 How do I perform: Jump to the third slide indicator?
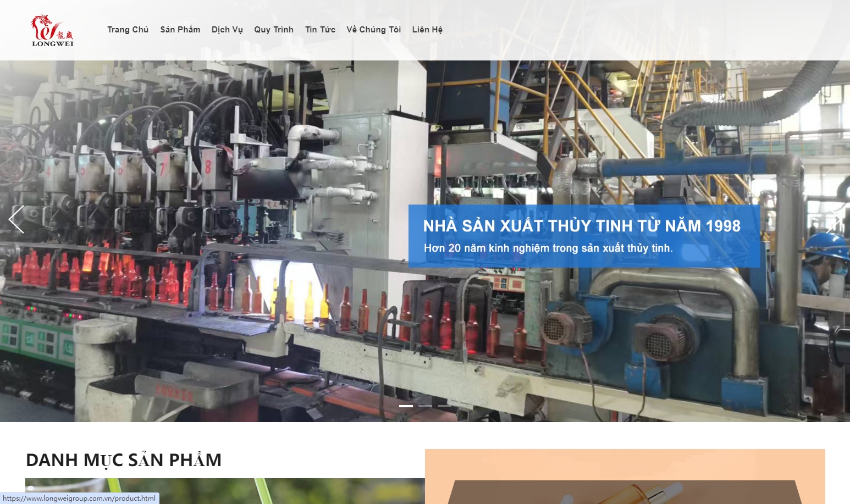pyautogui.click(x=444, y=406)
